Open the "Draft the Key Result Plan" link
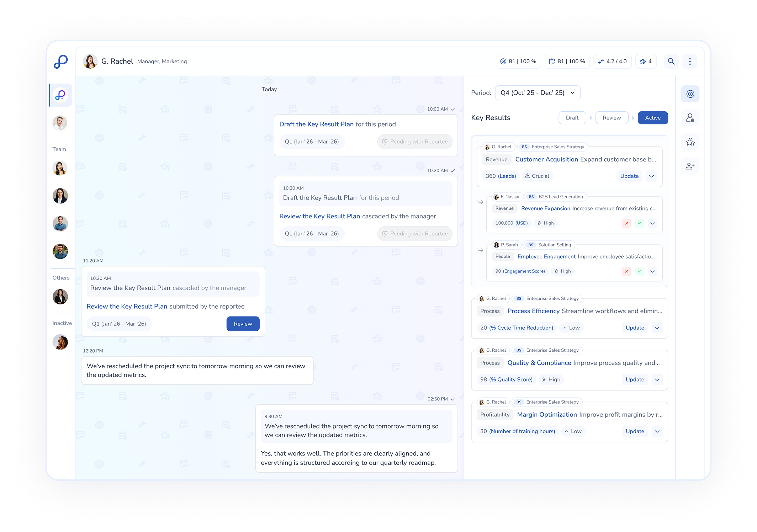The width and height of the screenshot is (757, 532). [x=316, y=124]
